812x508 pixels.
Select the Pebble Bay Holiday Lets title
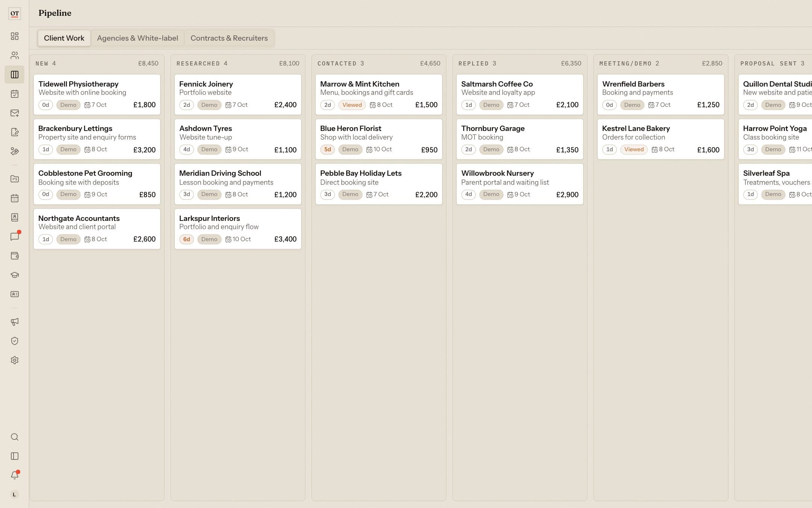tap(361, 173)
